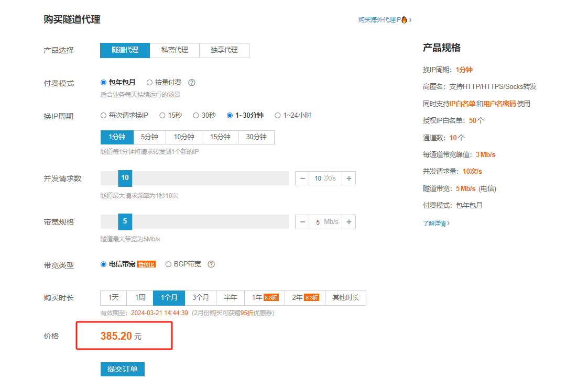Open the 付费模式 help question-mark icon
Image resolution: width=588 pixels, height=380 pixels.
coord(192,83)
